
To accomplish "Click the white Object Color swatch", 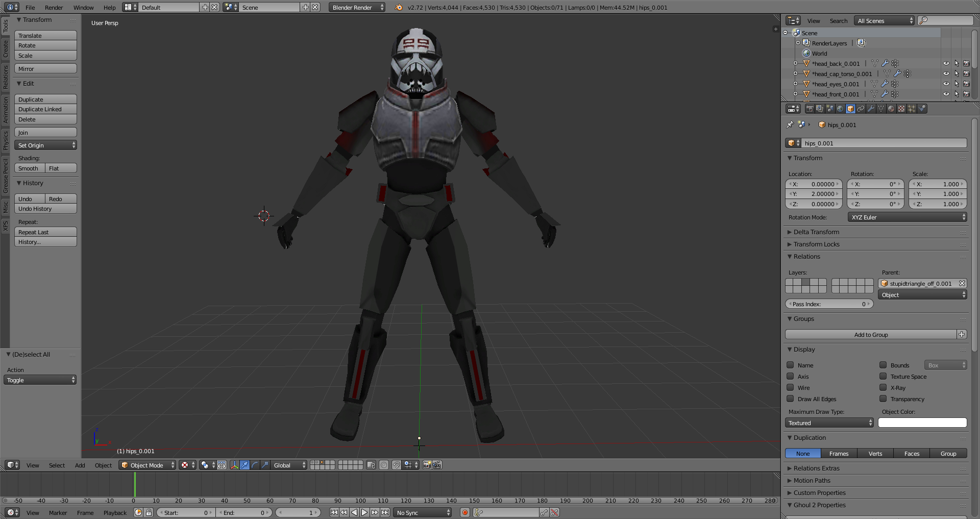I will pyautogui.click(x=922, y=423).
